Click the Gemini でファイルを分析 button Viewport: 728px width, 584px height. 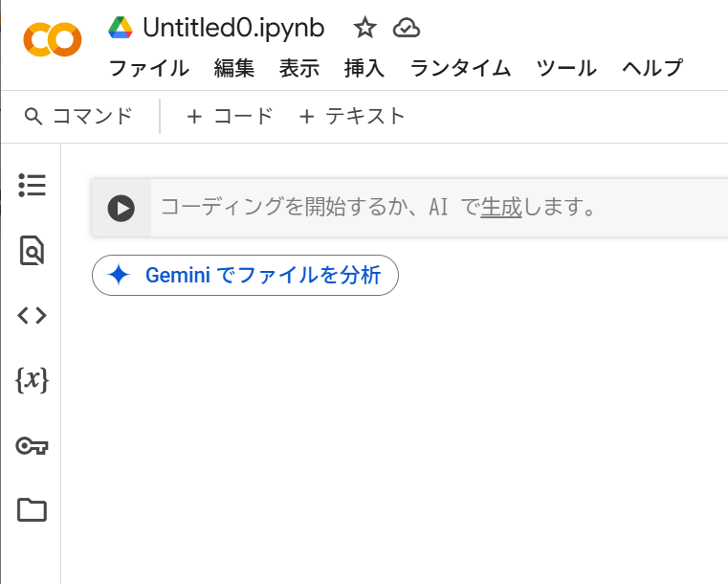245,275
